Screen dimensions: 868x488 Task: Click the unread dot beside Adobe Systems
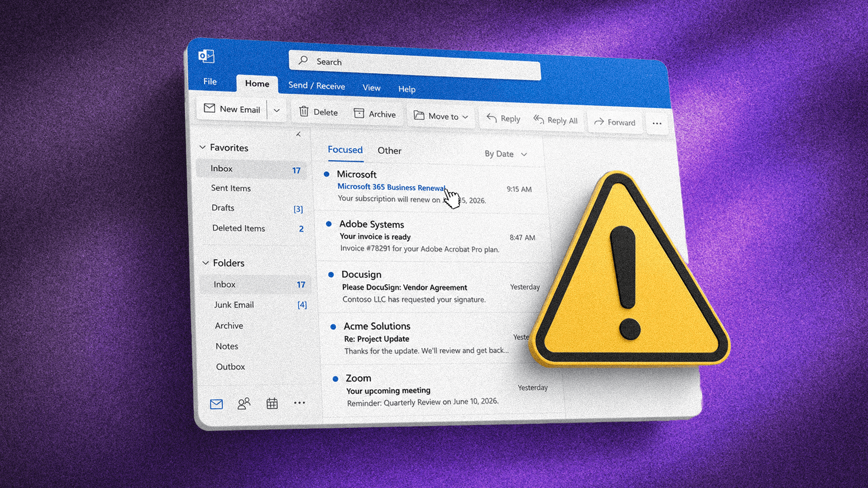coord(329,223)
